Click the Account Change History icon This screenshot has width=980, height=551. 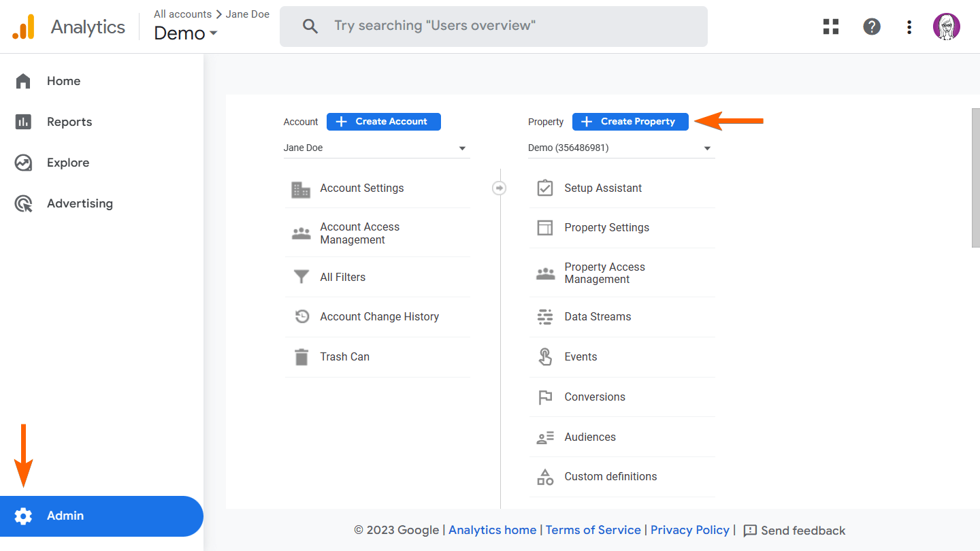click(301, 317)
